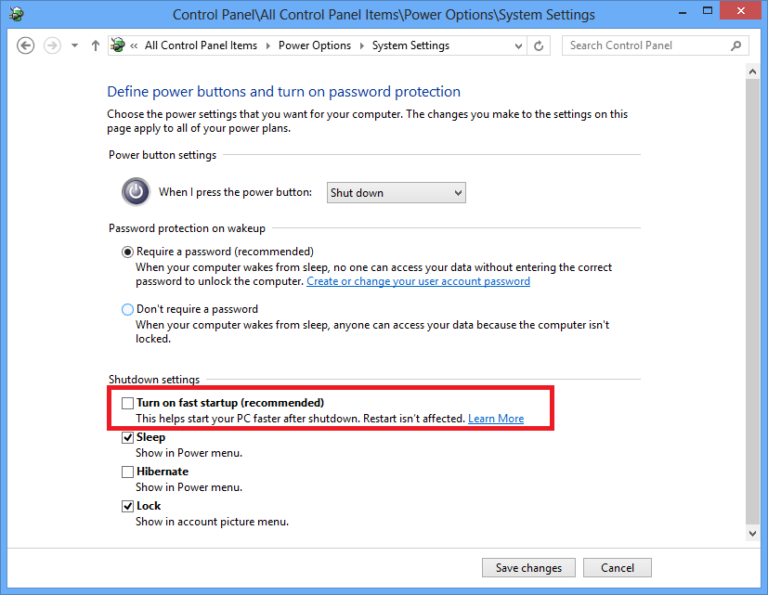Click the Control Panel icon in address bar

[x=118, y=46]
